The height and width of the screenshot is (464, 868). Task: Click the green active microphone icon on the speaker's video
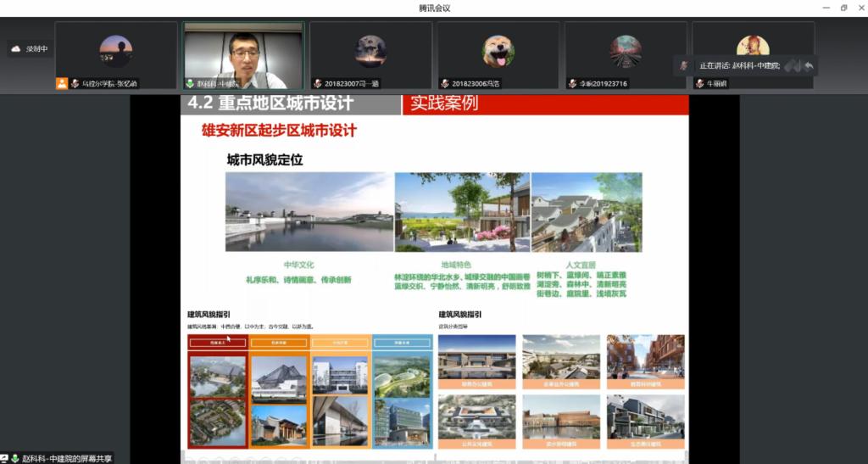click(191, 84)
